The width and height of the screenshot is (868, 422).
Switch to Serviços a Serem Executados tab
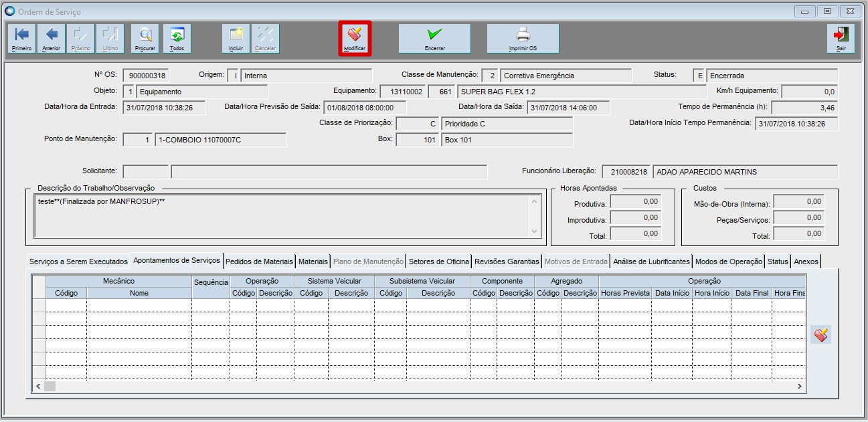click(78, 261)
